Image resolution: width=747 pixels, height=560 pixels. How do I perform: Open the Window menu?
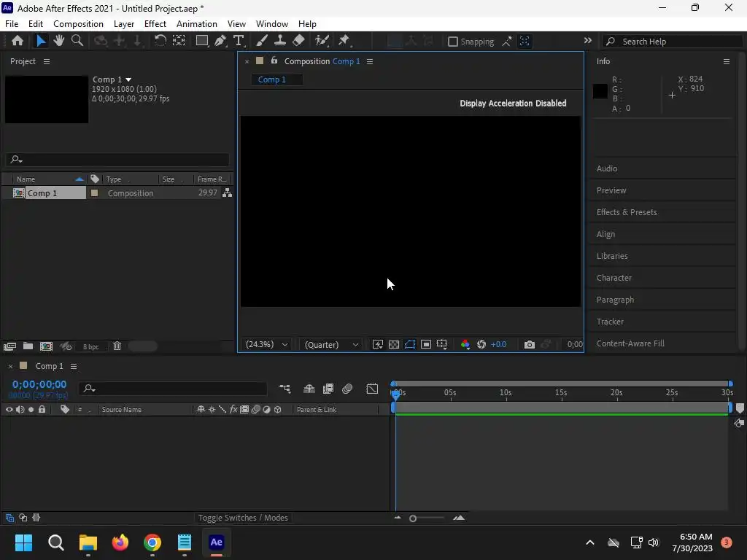pos(272,24)
